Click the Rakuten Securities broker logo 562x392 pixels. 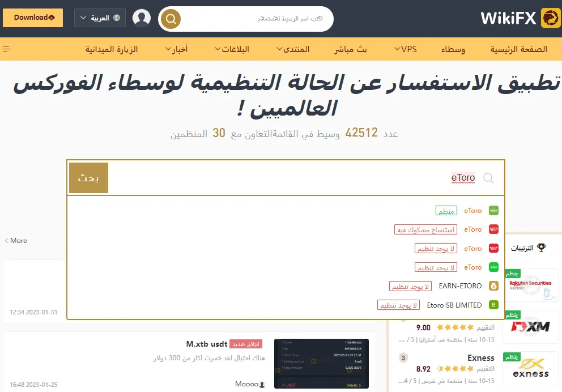pos(530,285)
